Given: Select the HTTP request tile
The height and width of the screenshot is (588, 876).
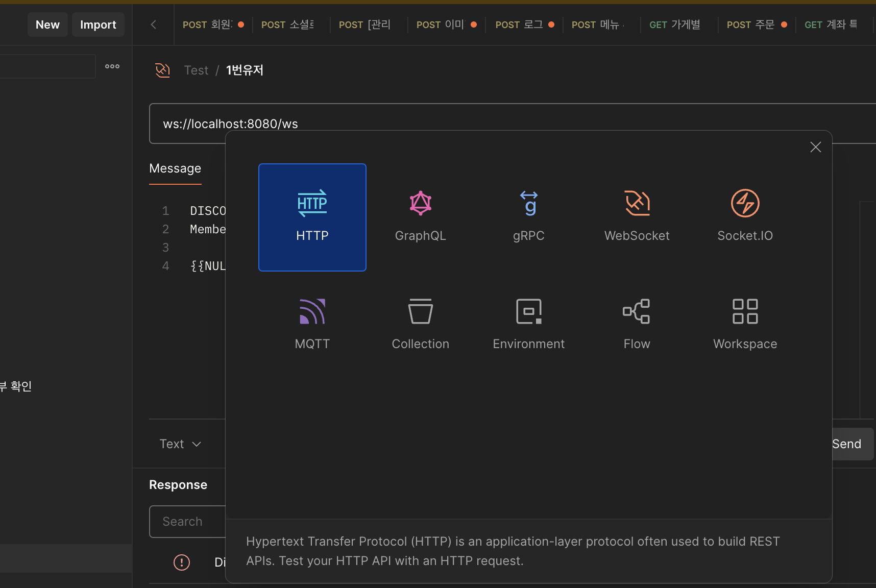Looking at the screenshot, I should [x=312, y=217].
